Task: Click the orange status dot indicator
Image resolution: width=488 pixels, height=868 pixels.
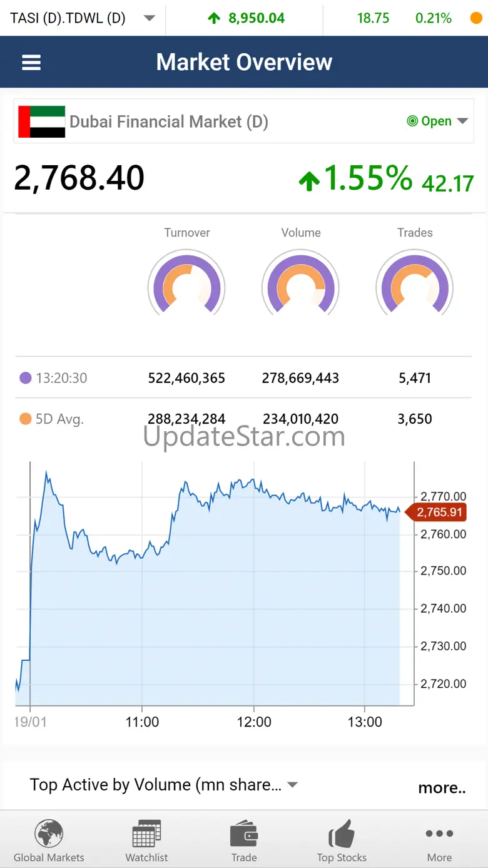Action: point(476,18)
